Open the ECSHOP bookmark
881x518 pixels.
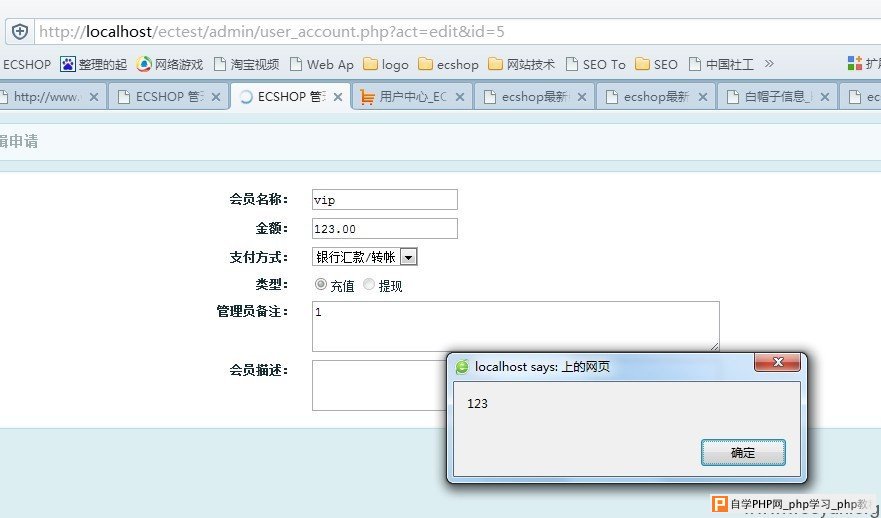[26, 65]
